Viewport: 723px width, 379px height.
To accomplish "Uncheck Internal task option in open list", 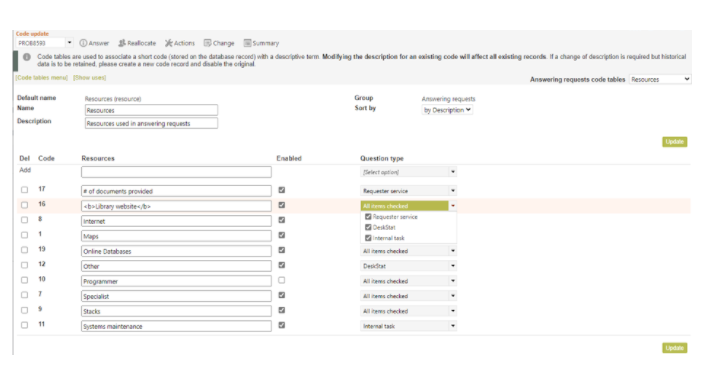I will [x=368, y=238].
